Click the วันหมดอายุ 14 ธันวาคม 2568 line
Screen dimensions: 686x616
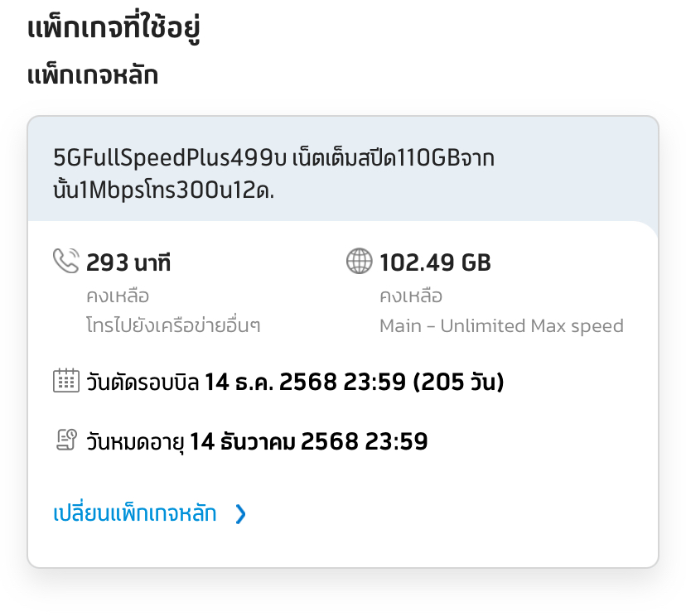coord(257,441)
